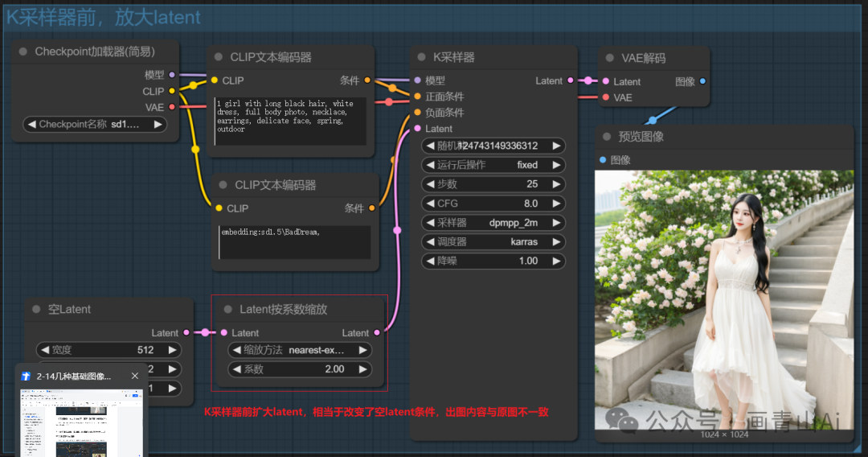Close the 2-14几种基础图像 taskbar preview
This screenshot has width=868, height=457.
coord(134,376)
